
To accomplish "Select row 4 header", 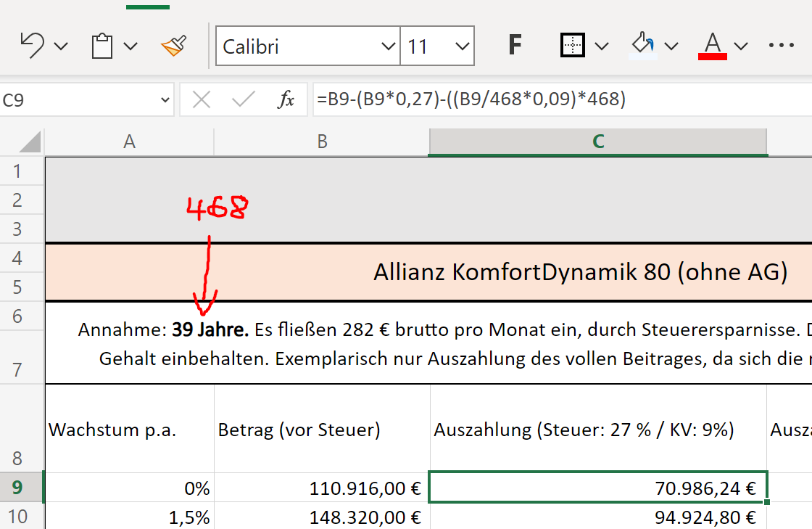I will (x=22, y=258).
